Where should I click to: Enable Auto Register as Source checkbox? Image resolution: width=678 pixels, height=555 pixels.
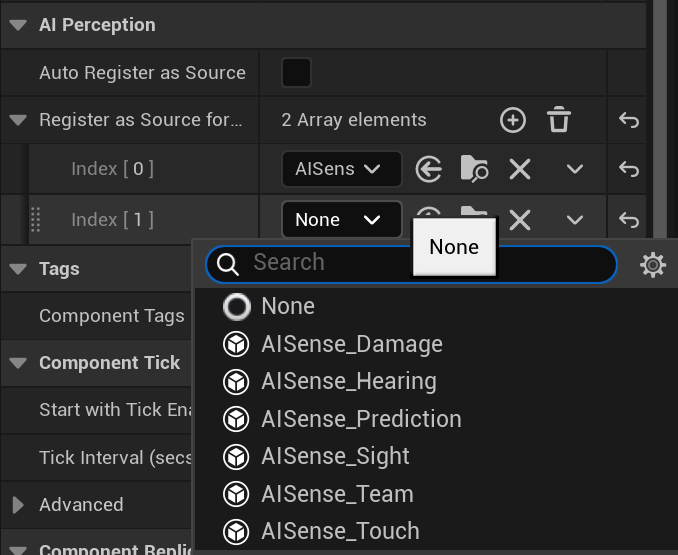click(x=296, y=73)
